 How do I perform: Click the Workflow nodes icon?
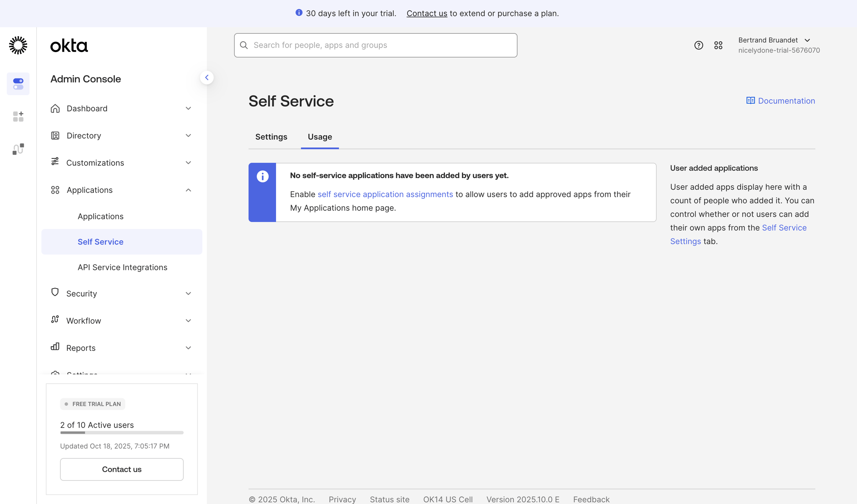tap(55, 319)
